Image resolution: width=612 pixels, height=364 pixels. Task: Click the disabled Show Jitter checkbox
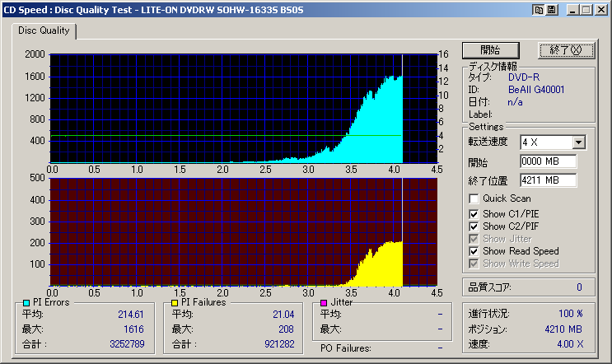(474, 239)
